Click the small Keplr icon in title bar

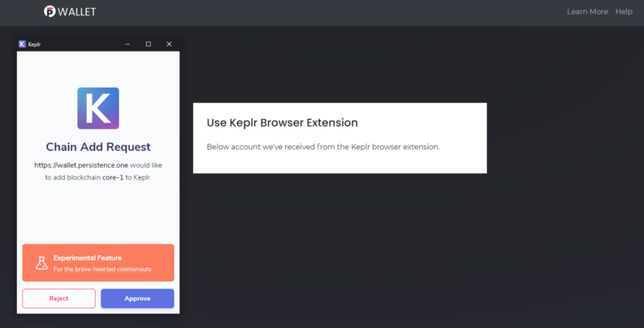23,44
